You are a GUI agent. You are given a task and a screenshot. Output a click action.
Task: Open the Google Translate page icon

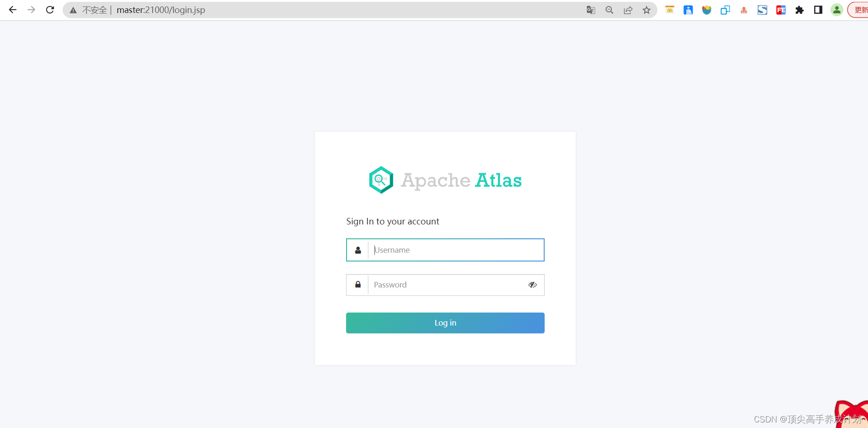click(591, 10)
